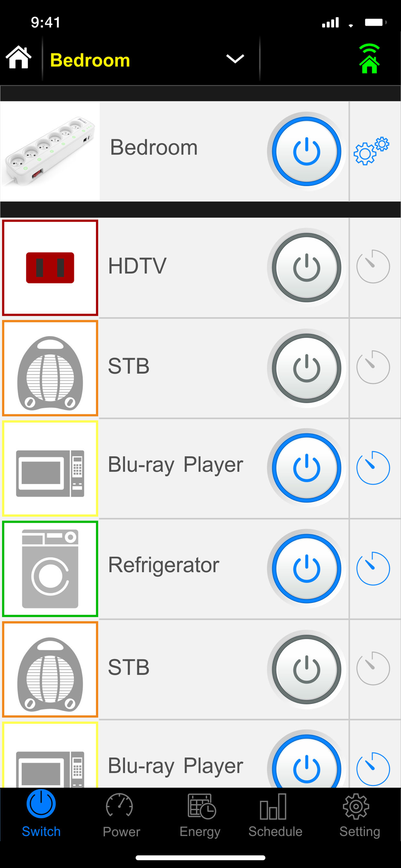This screenshot has height=868, width=401.
Task: Toggle the Bedroom master power button
Action: pos(306,151)
